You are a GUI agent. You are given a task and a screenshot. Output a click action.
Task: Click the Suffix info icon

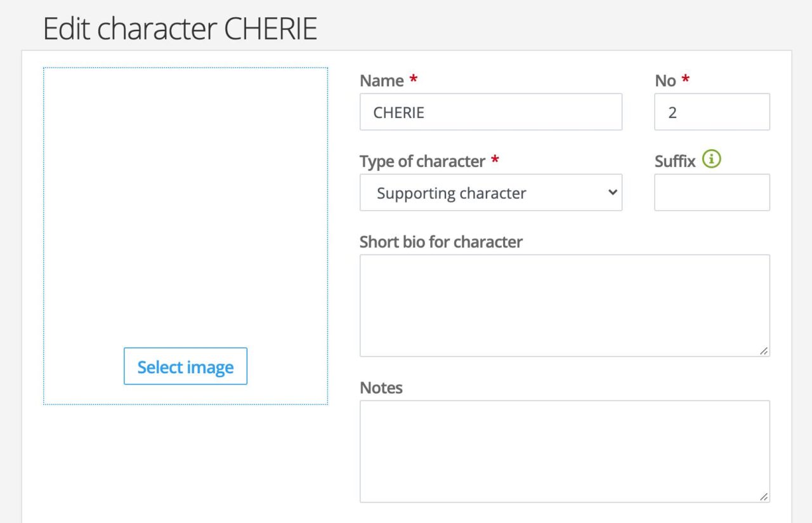[x=711, y=160]
